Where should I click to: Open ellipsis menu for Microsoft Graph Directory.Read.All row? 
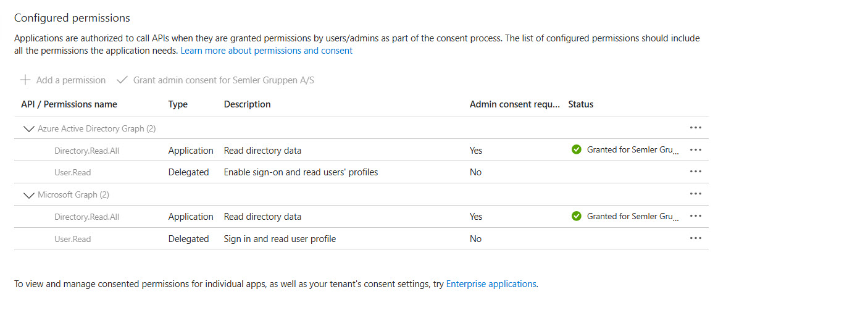pos(696,217)
